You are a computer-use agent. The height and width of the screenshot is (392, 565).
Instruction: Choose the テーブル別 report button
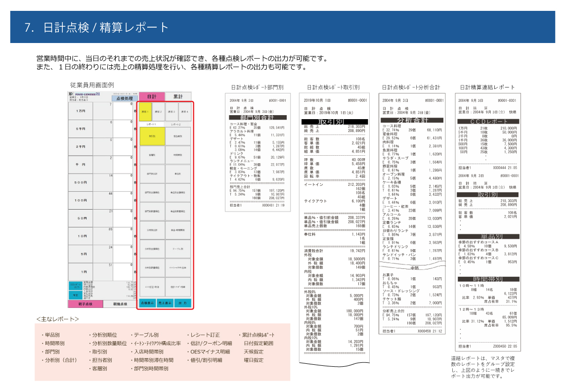178,249
